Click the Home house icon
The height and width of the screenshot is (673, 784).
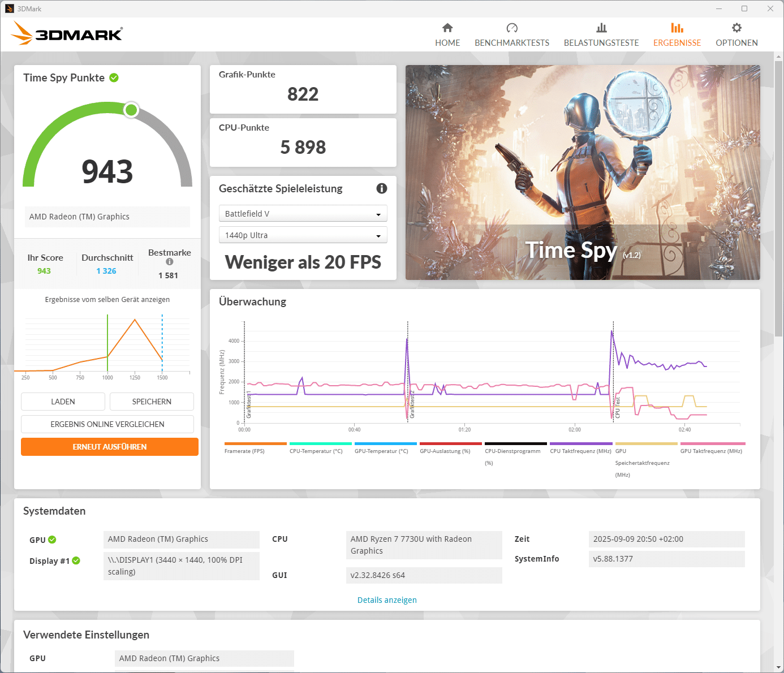[x=447, y=28]
